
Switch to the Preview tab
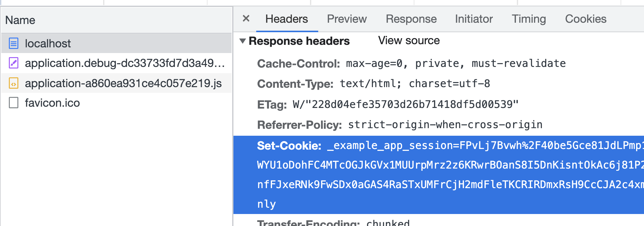(x=347, y=19)
